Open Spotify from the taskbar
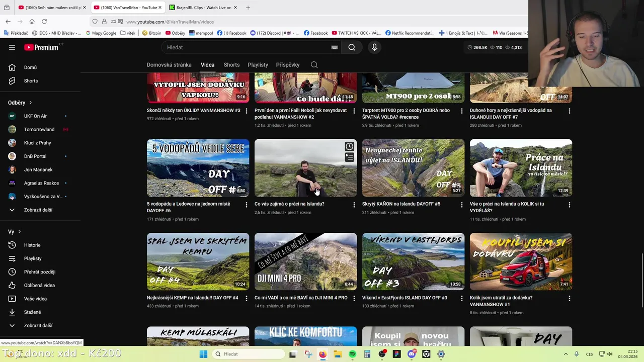 coord(352,354)
